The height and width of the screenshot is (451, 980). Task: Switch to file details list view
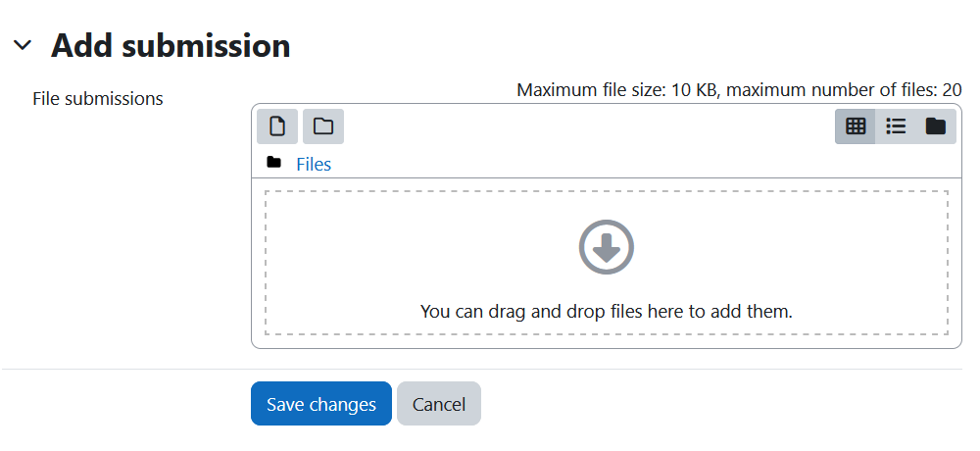click(896, 126)
